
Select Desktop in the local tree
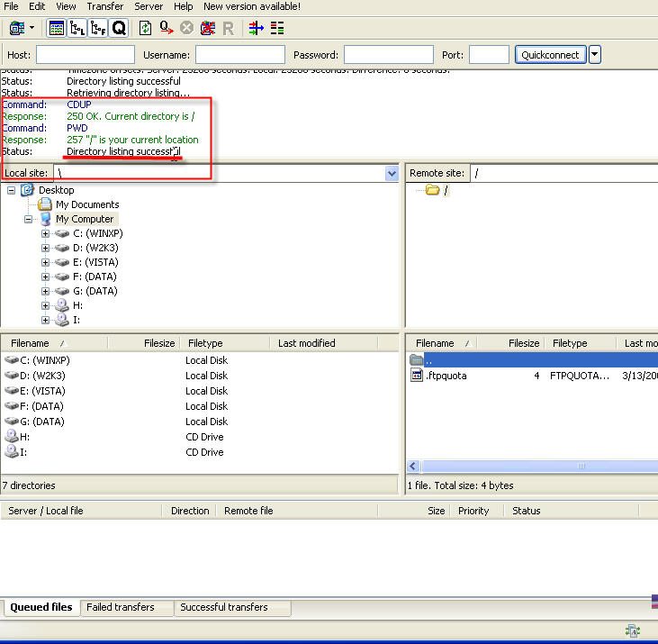point(56,190)
